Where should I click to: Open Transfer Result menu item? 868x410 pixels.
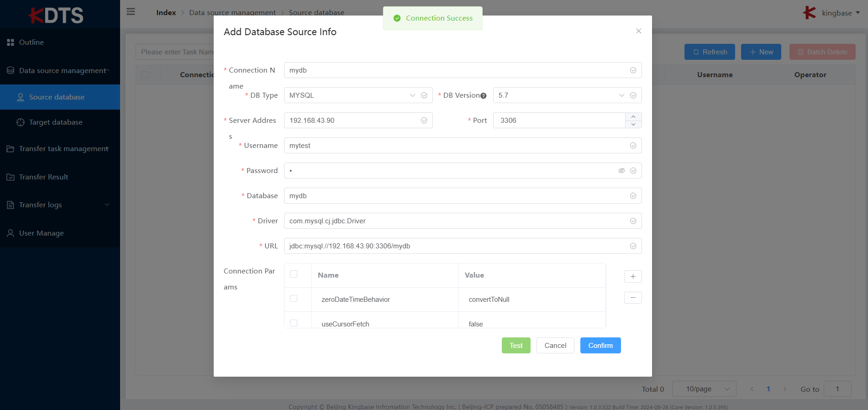60,177
